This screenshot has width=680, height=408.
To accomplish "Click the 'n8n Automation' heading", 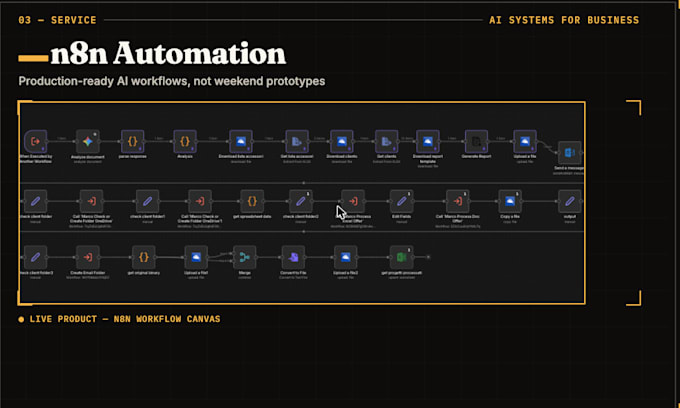I will [x=168, y=54].
